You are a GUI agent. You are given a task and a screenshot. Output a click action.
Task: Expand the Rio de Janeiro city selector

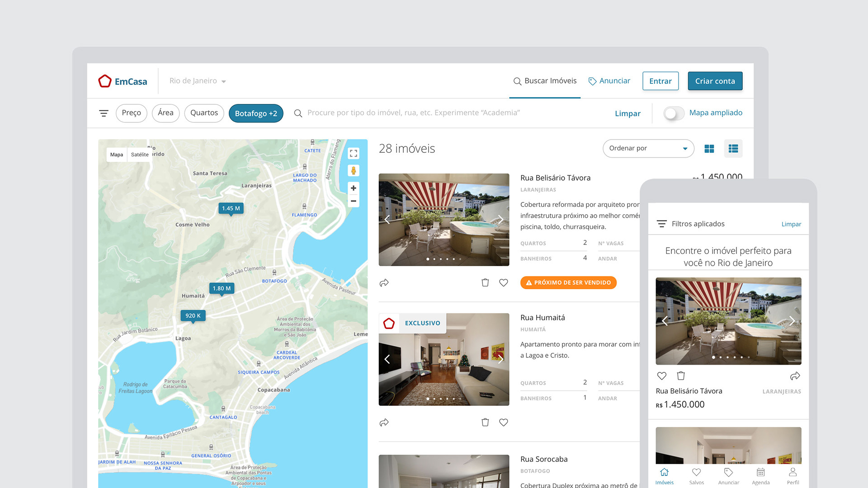[x=198, y=81]
